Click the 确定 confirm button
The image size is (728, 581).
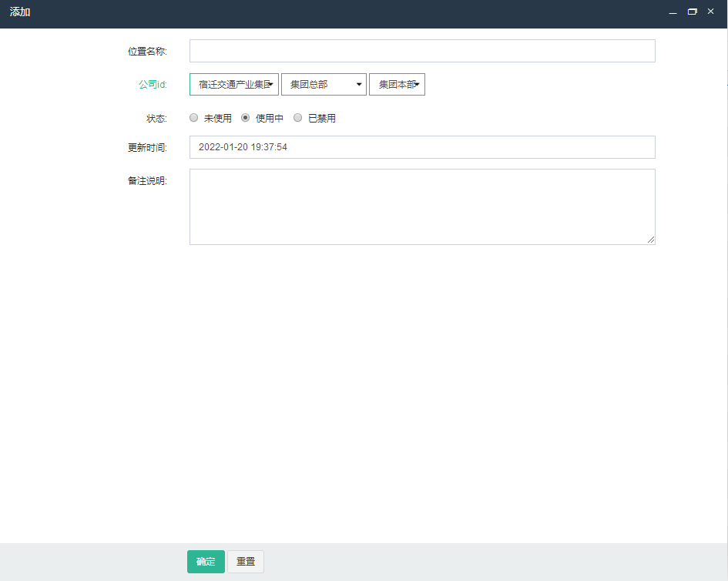click(206, 562)
